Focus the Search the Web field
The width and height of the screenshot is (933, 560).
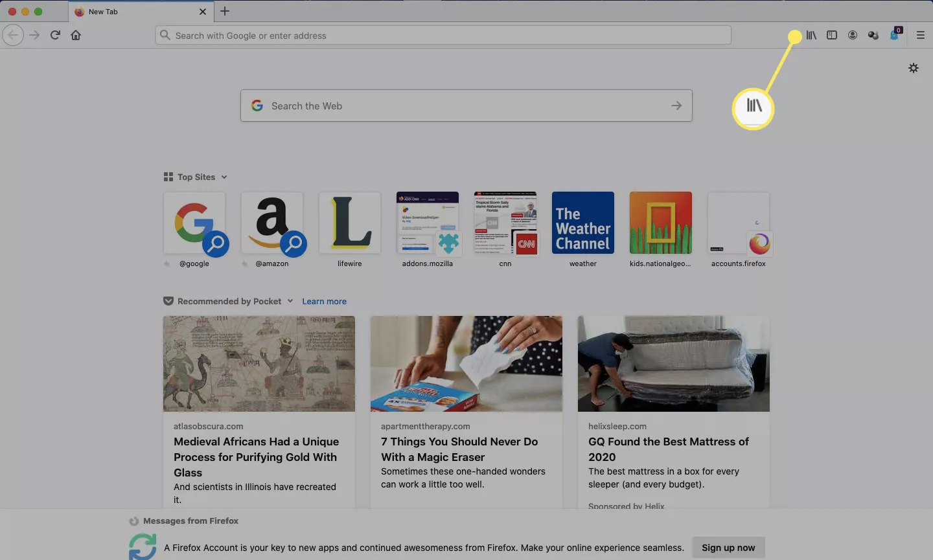pos(466,106)
